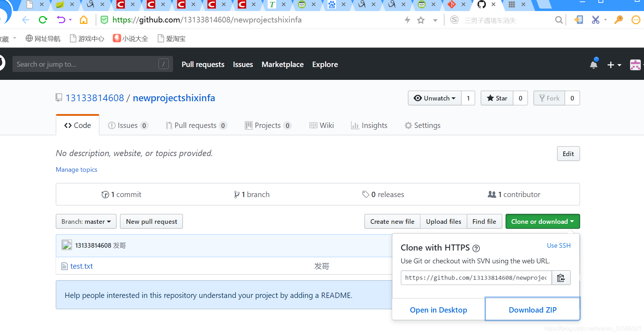The image size is (644, 335).
Task: Open Unwatch dropdown
Action: pos(435,98)
